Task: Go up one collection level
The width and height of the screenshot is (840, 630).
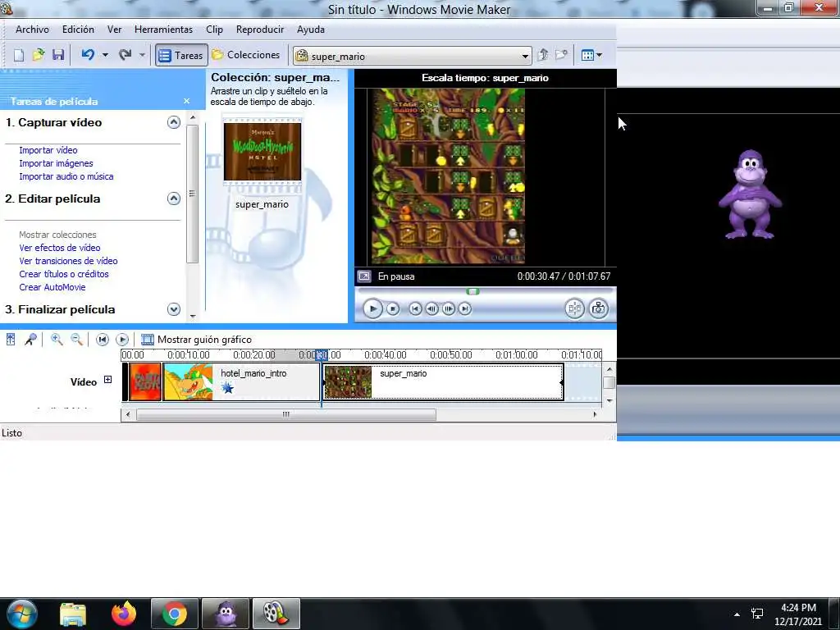Action: coord(543,55)
